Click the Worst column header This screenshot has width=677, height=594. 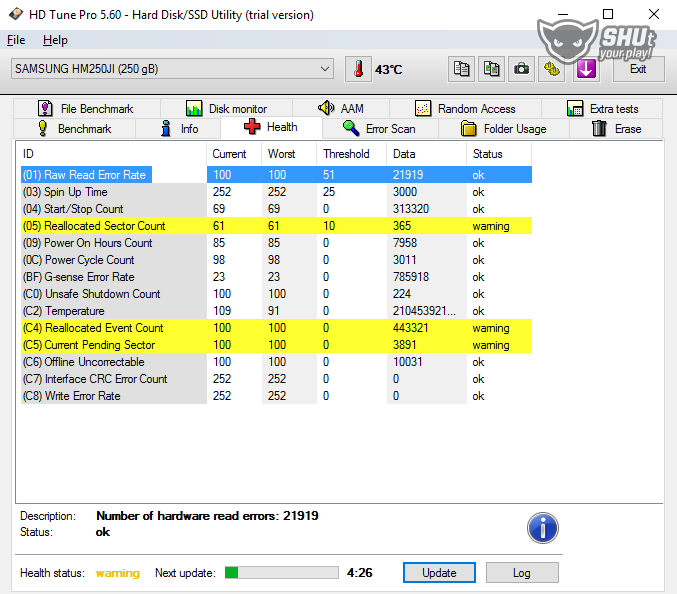289,154
